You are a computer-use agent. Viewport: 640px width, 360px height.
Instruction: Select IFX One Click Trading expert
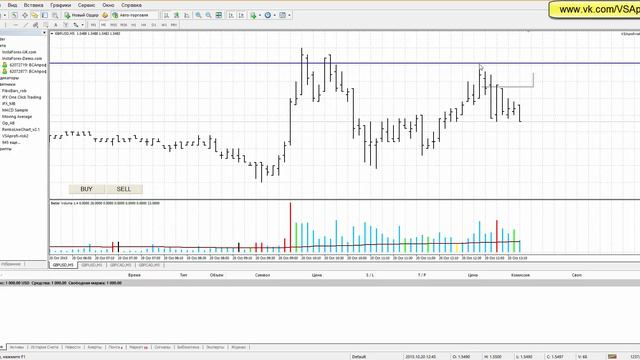(x=22, y=97)
